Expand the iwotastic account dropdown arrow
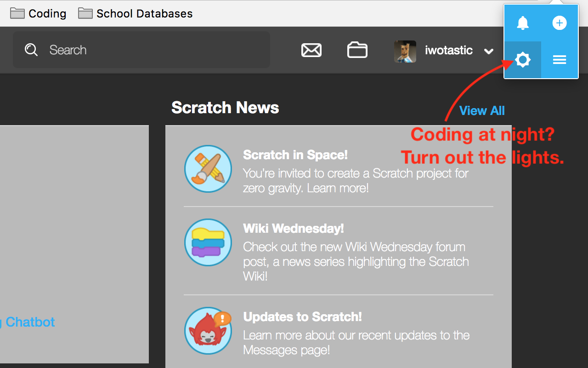Screen dimensions: 588x368 point(489,51)
